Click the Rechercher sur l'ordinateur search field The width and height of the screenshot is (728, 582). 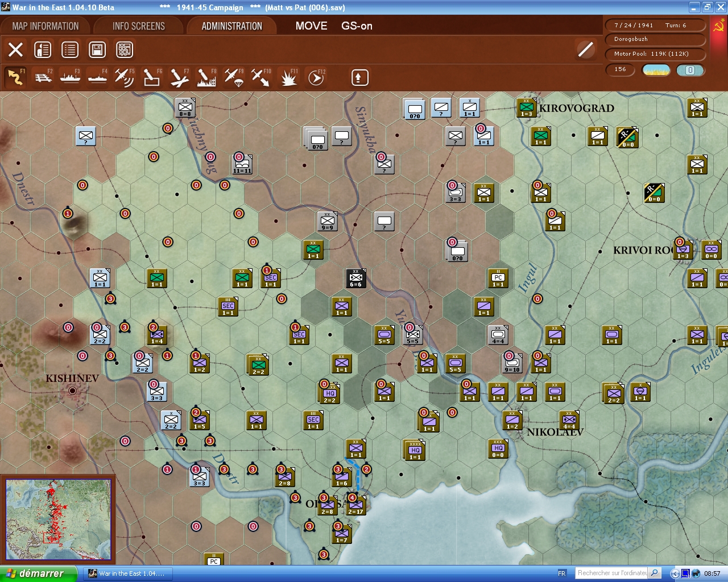[612, 573]
